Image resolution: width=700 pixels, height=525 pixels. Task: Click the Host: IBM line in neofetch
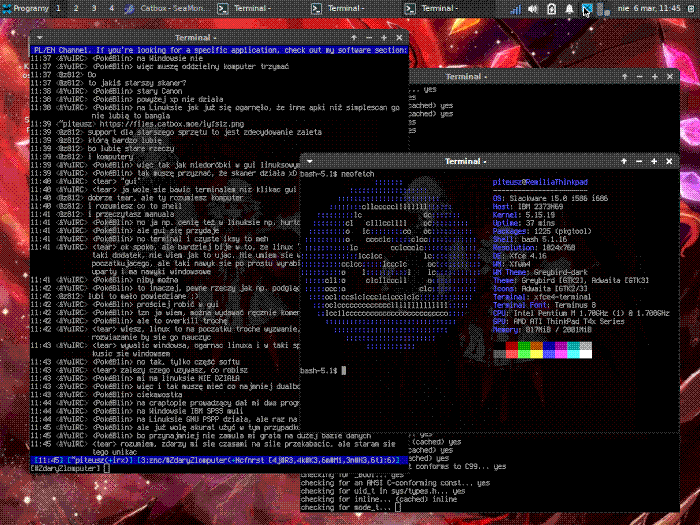(528, 207)
